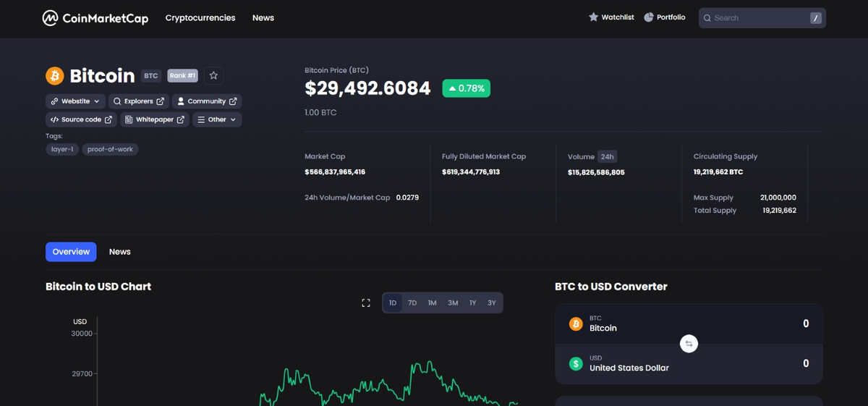Click the Whitepaper document icon
This screenshot has height=406, width=868.
(129, 119)
